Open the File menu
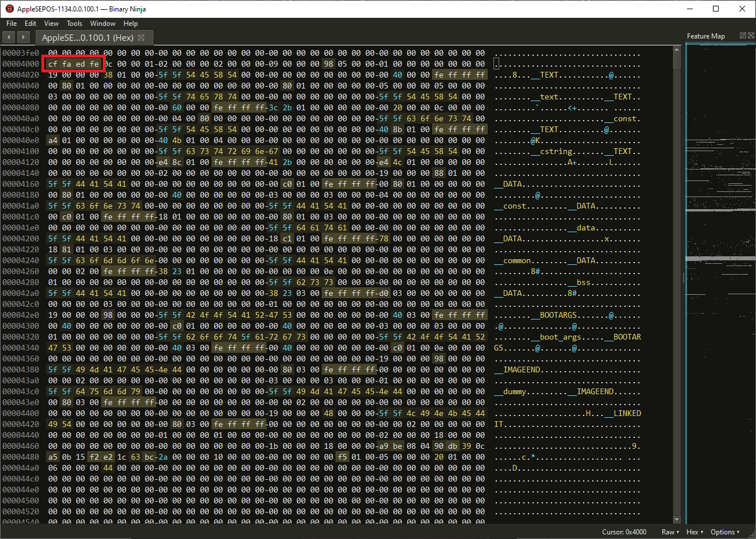This screenshot has width=756, height=539. 11,24
